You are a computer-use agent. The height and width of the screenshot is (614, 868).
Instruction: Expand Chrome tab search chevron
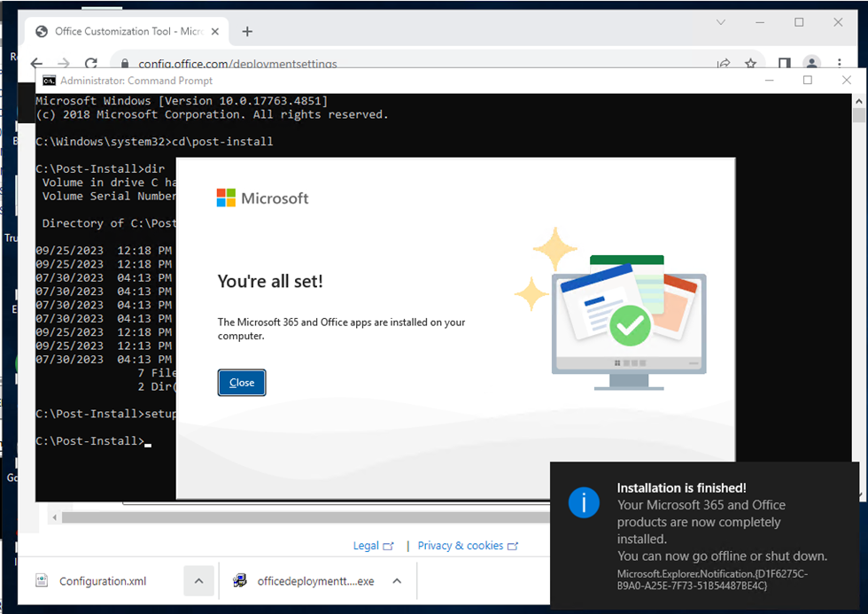721,22
